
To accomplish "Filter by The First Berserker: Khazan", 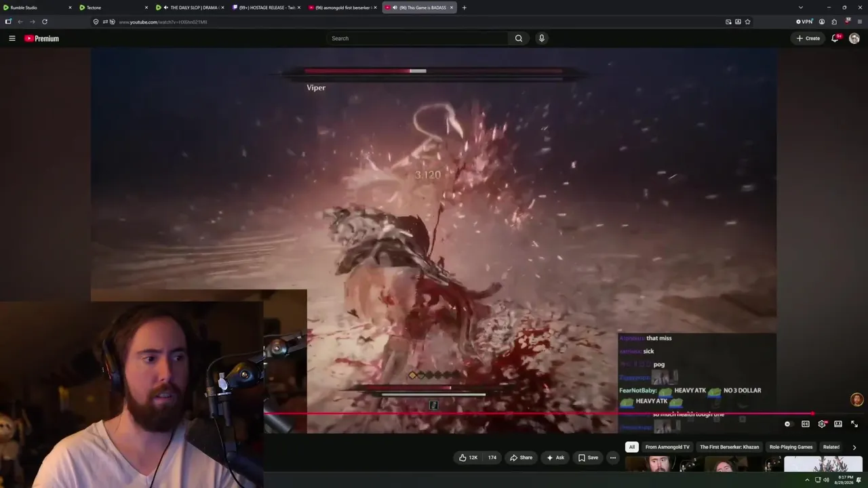I will tap(730, 447).
